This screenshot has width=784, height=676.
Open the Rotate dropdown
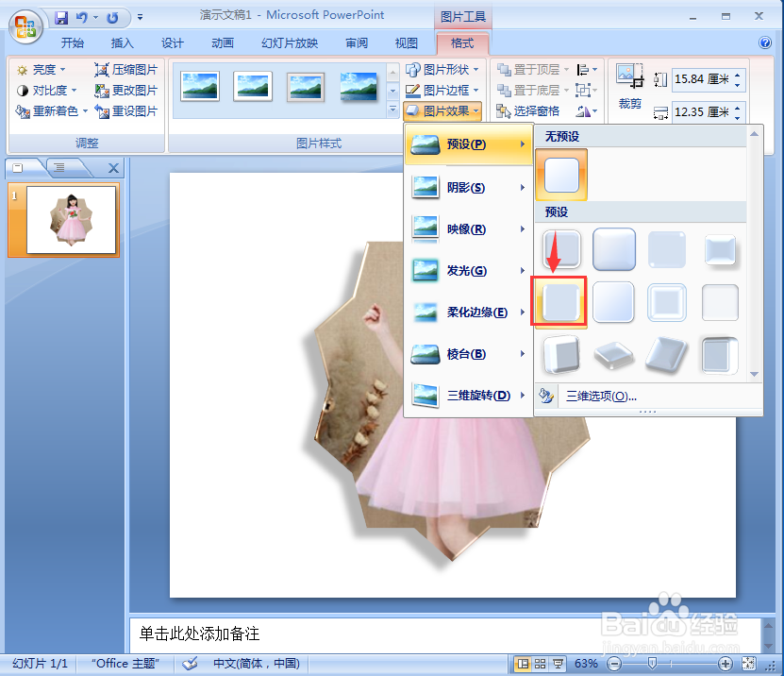tap(587, 111)
